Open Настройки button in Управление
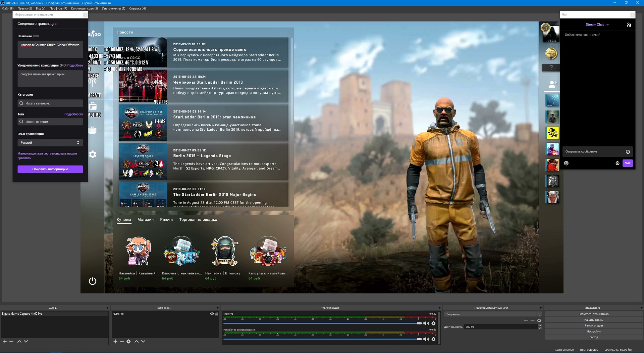The width and height of the screenshot is (644, 353). [x=593, y=331]
